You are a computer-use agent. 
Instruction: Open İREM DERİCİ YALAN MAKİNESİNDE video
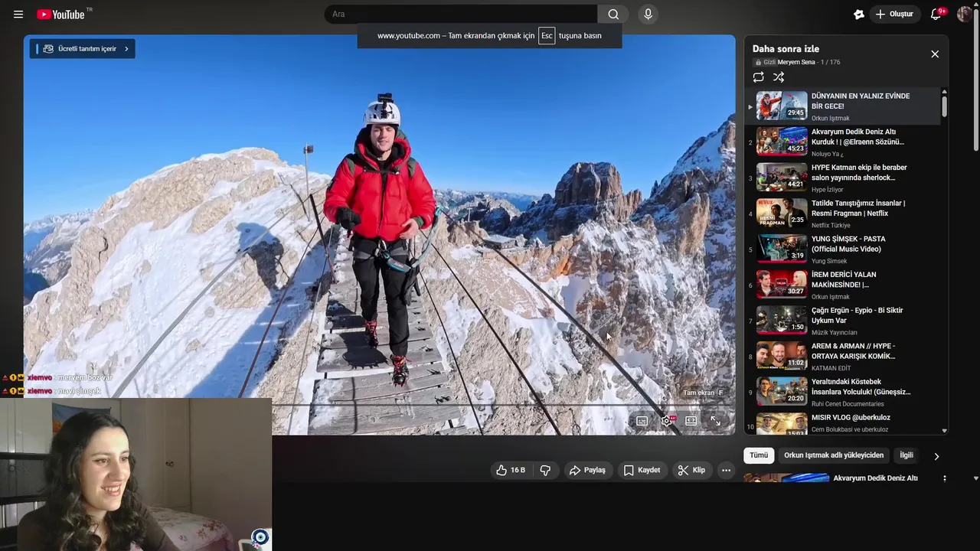(x=844, y=279)
